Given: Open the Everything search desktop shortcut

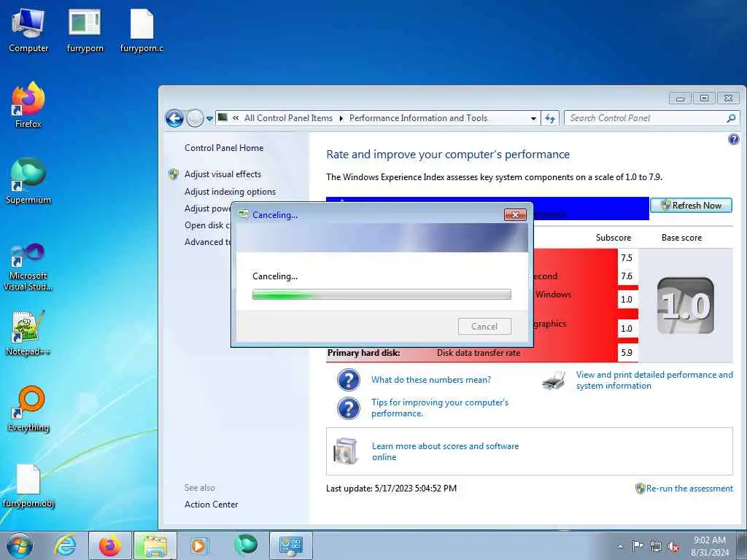Looking at the screenshot, I should pos(28,408).
